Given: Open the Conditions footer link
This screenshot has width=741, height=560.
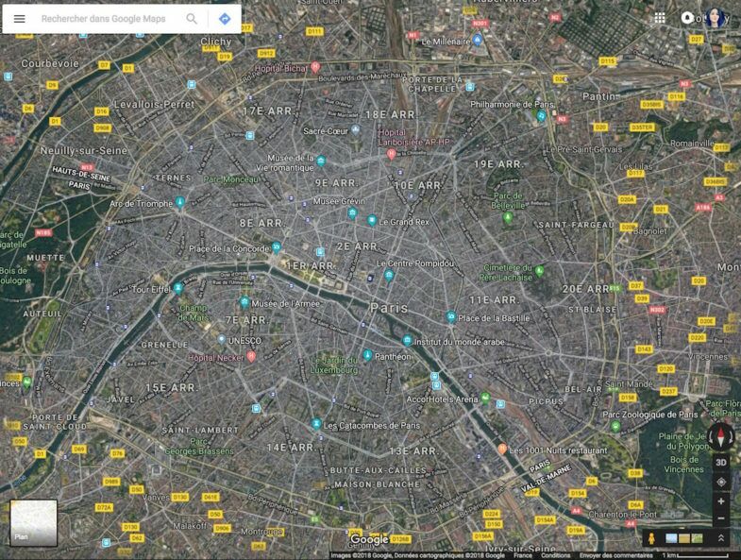Looking at the screenshot, I should [555, 555].
